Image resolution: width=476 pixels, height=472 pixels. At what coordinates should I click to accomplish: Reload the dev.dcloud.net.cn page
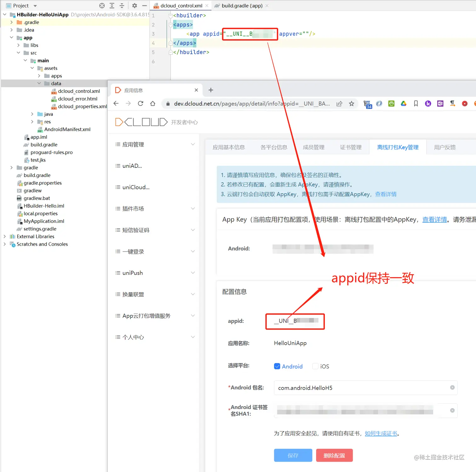(x=141, y=104)
